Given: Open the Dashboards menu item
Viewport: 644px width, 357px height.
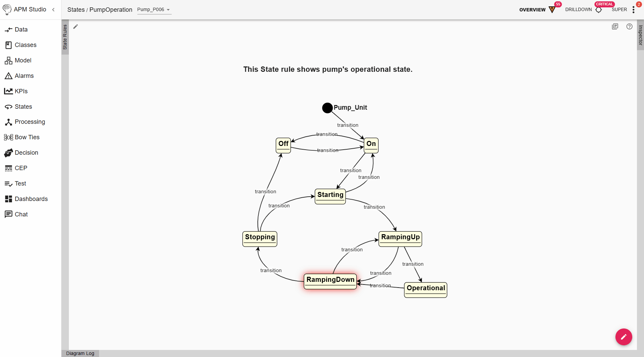Looking at the screenshot, I should tap(31, 199).
